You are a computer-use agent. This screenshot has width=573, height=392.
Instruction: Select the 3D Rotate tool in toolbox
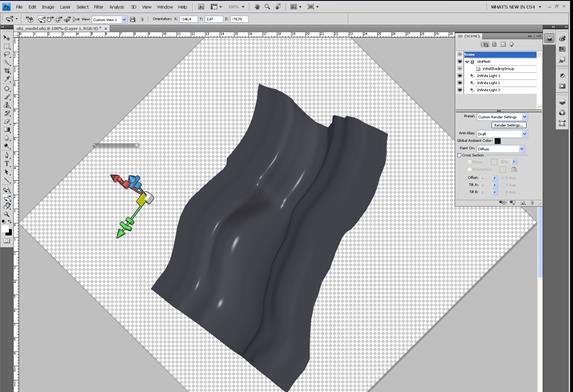coord(7,190)
